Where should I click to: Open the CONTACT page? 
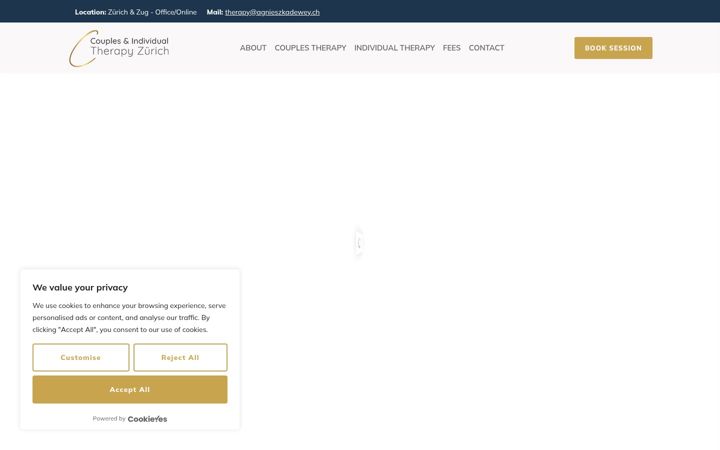tap(486, 48)
